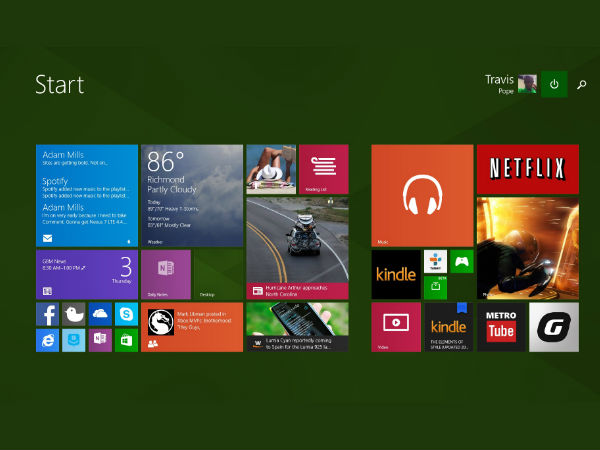Launch the Skype app tile

coord(126,314)
